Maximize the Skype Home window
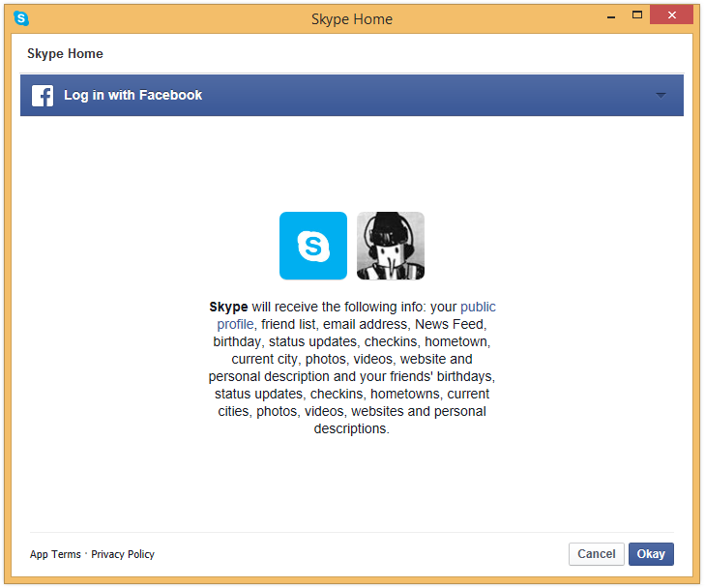This screenshot has height=588, width=705. click(637, 15)
